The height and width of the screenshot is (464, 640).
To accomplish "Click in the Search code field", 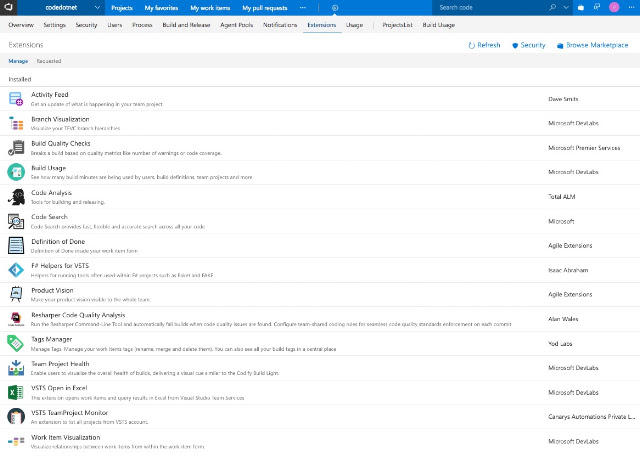I will (x=490, y=7).
